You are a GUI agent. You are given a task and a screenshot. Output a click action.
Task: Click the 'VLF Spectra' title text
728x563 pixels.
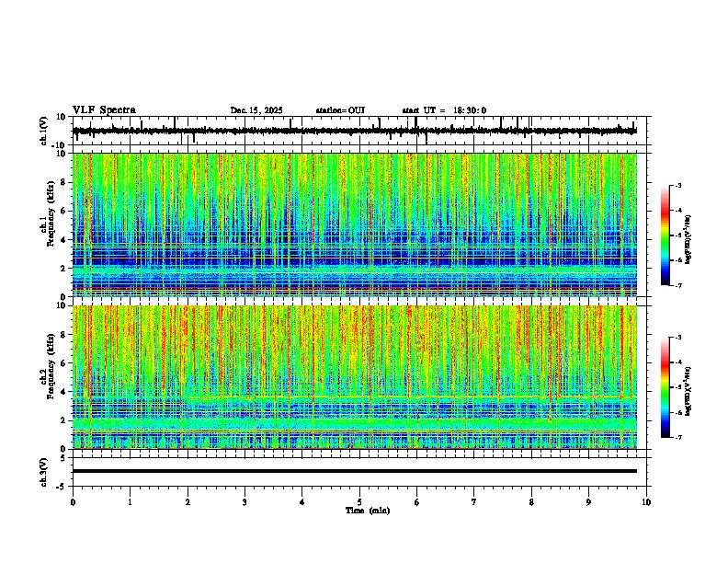(x=104, y=110)
